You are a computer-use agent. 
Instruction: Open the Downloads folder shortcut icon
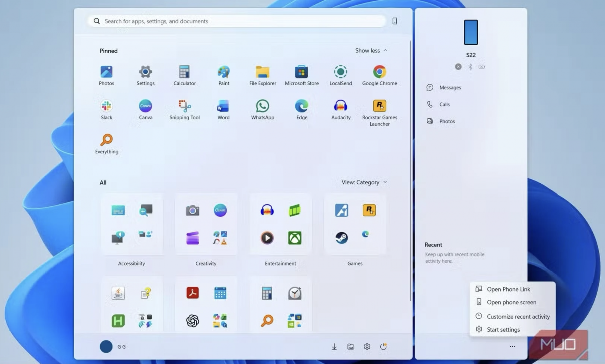click(x=334, y=347)
